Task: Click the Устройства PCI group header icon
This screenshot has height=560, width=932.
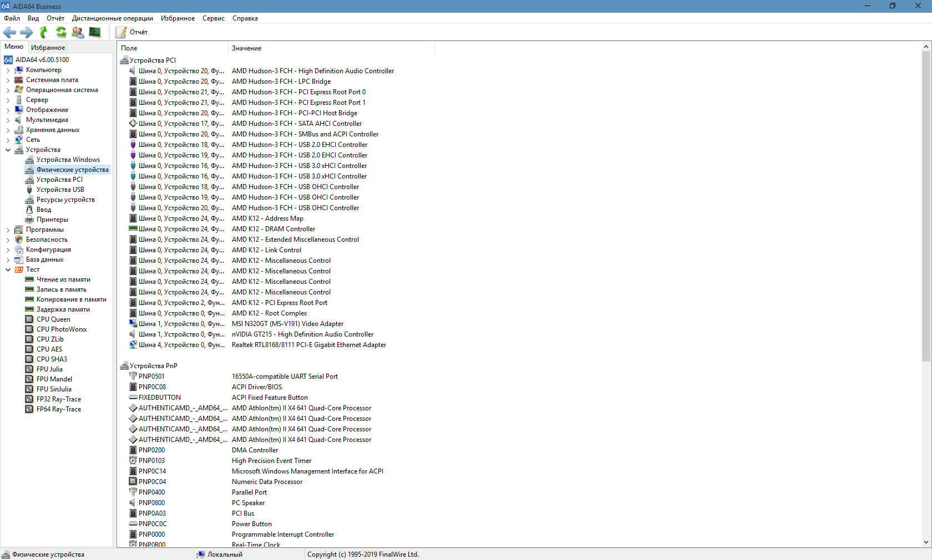Action: (124, 60)
